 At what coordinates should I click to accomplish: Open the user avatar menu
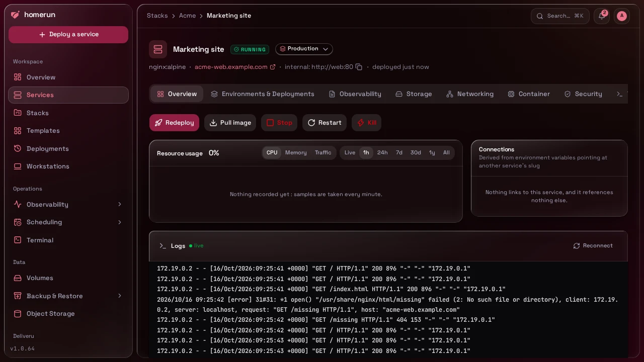tap(622, 16)
